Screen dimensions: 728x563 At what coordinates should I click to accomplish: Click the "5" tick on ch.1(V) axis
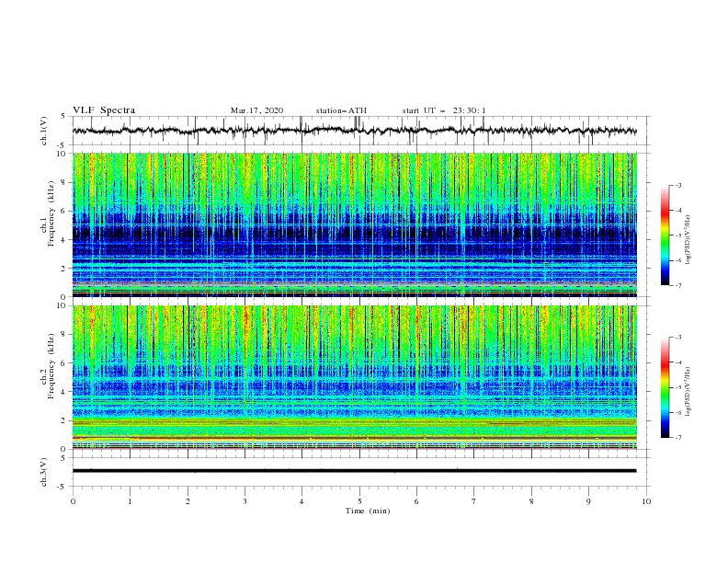63,116
